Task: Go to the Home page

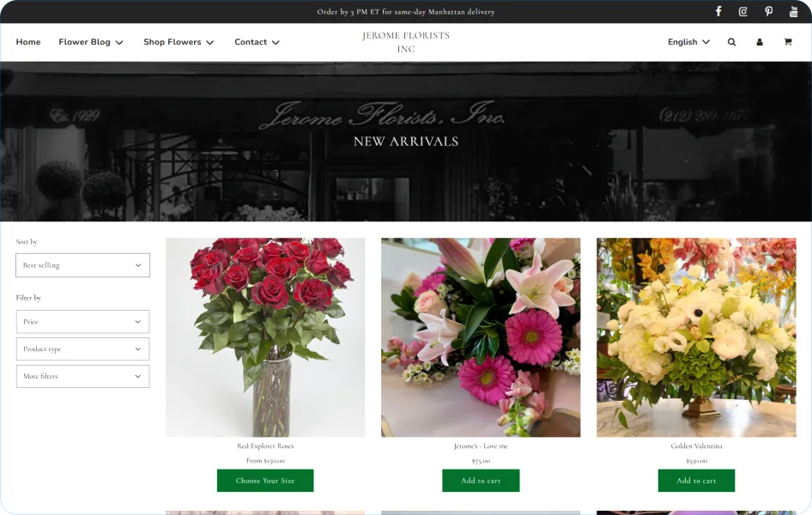Action: pyautogui.click(x=28, y=42)
